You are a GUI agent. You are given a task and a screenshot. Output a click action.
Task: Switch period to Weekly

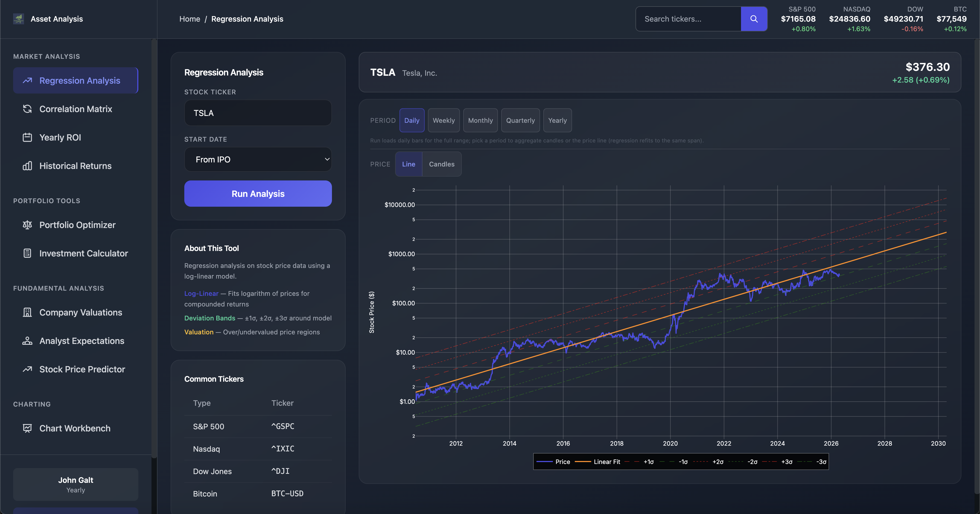click(x=444, y=120)
